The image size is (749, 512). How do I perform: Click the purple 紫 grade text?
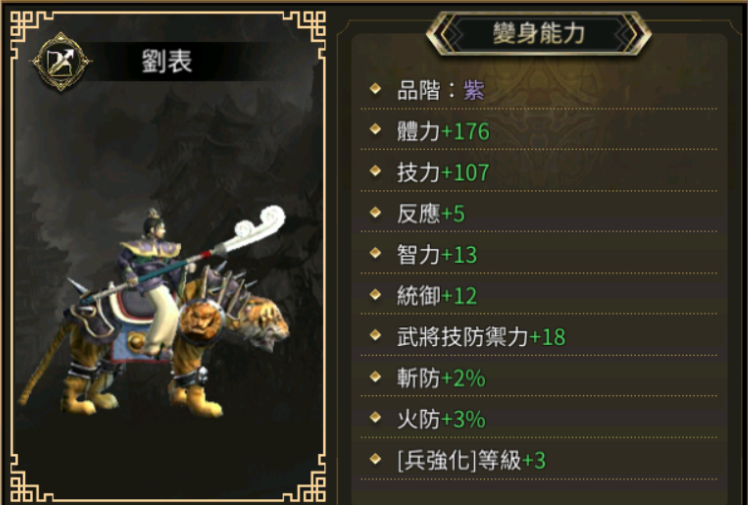473,90
